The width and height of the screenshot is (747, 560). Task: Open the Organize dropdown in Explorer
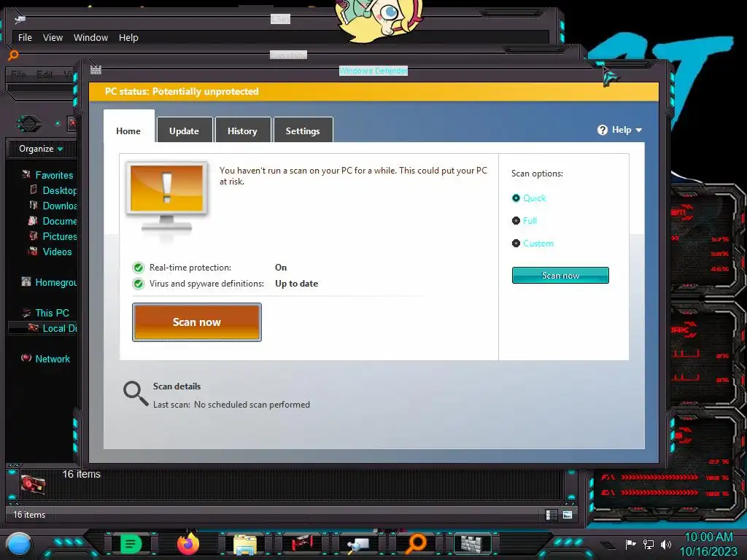(x=41, y=149)
